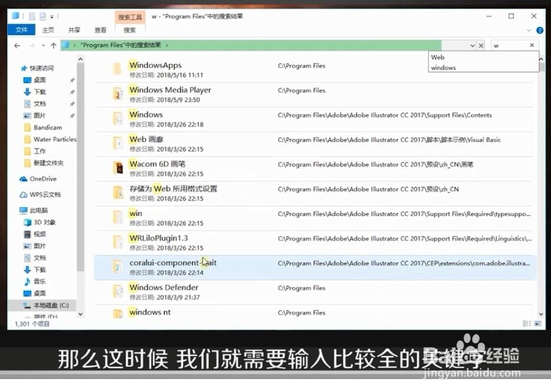Screen dimensions: 551x392
Task: Select the WRLiloPlugin1.3 result
Action: 315,242
